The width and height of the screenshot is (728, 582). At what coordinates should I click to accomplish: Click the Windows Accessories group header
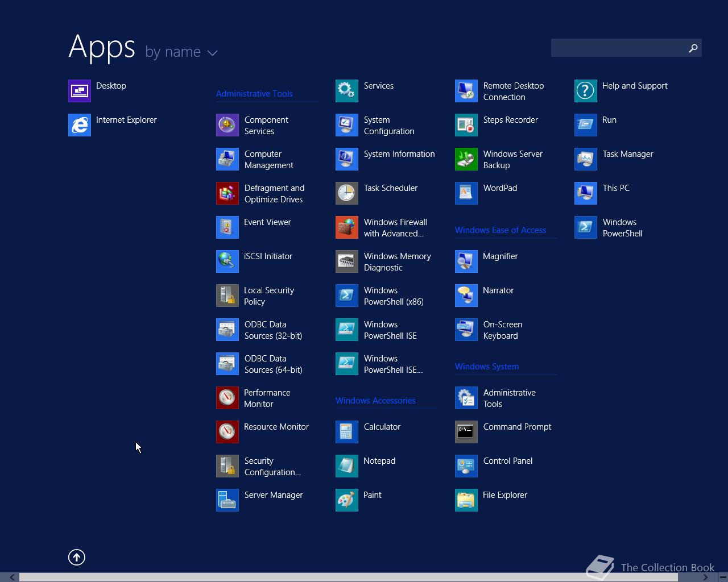point(375,401)
